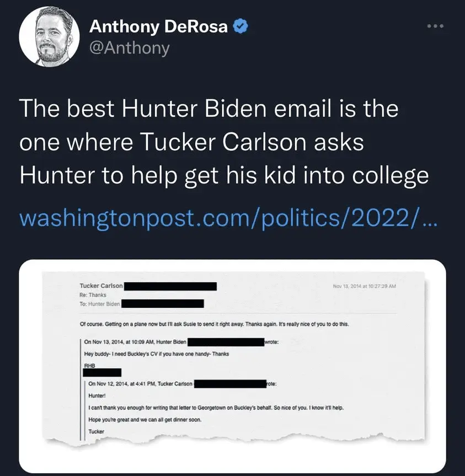Click the redacted bar beside the sender name
The image size is (465, 476).
coord(170,286)
